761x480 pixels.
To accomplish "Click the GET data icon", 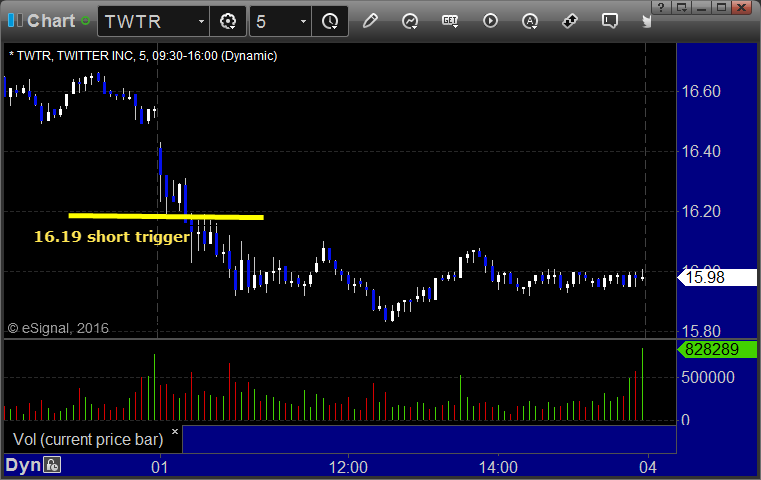I will pyautogui.click(x=450, y=21).
